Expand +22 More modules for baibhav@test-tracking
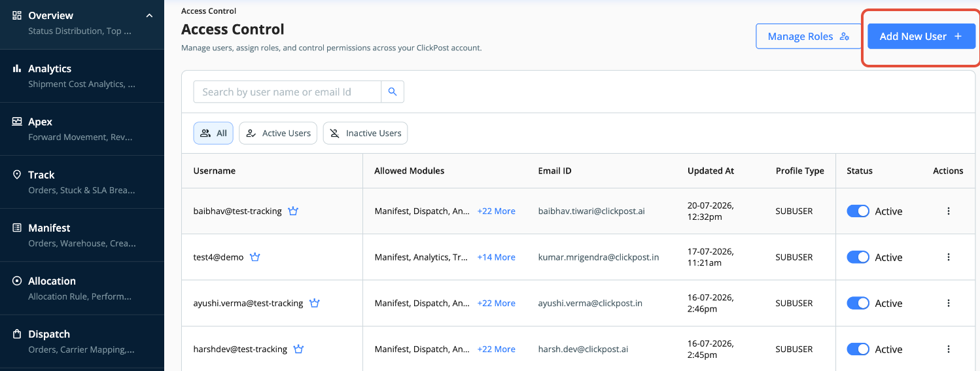Screen dimensions: 980x371 [496, 211]
